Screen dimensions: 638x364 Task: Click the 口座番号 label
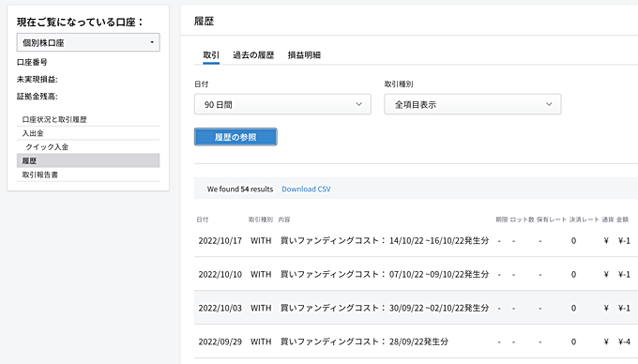point(32,62)
